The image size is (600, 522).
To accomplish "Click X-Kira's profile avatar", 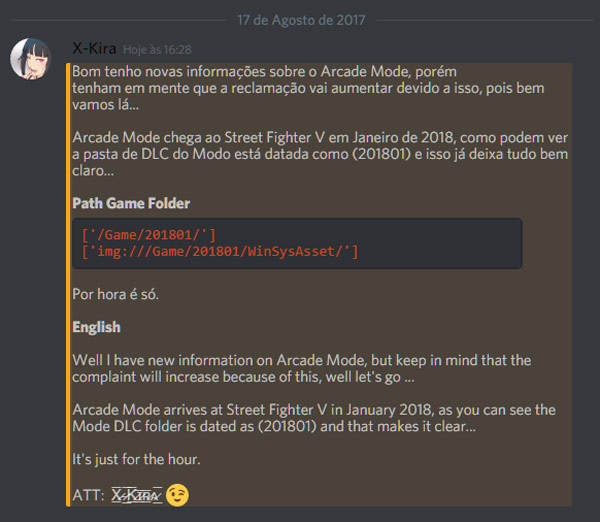I will pos(32,59).
